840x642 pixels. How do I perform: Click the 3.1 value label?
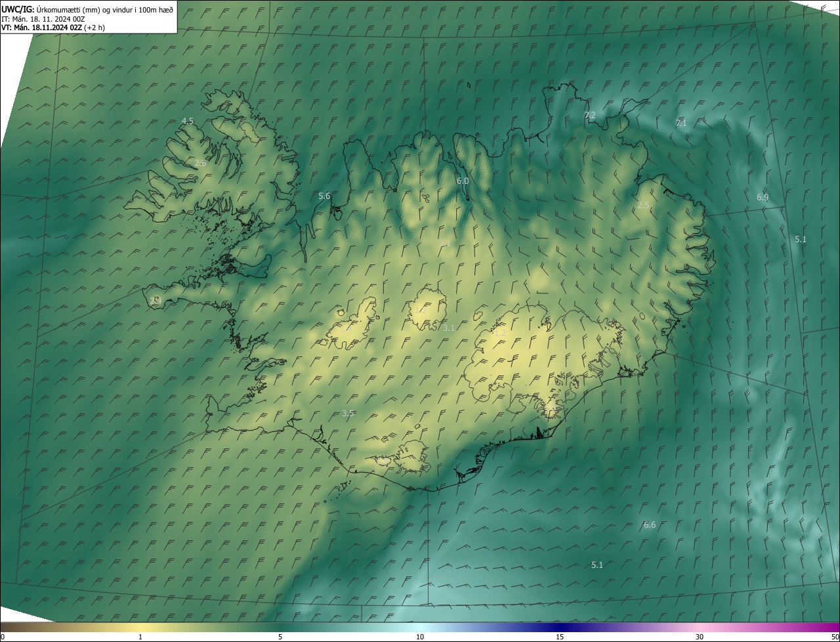[449, 327]
